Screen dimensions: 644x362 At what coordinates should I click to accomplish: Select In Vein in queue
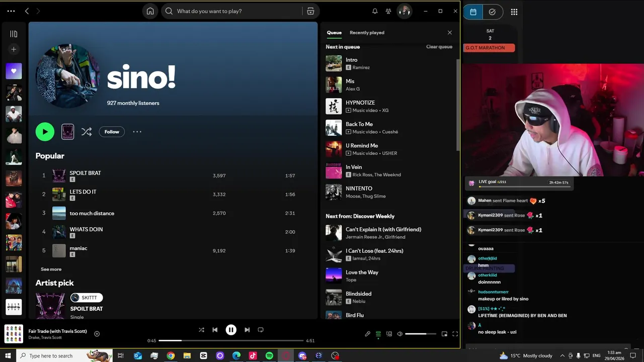coord(389,170)
